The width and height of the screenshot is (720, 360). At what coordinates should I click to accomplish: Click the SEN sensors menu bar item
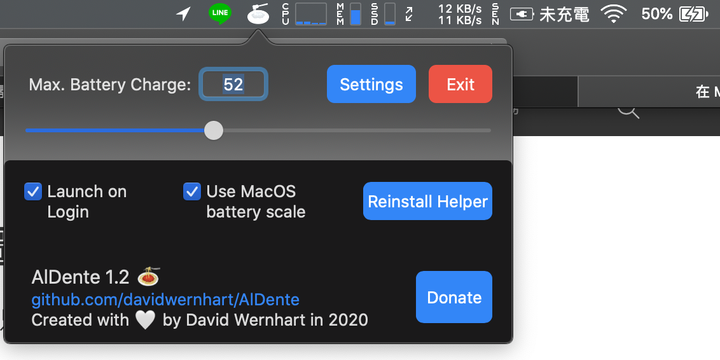pos(495,14)
